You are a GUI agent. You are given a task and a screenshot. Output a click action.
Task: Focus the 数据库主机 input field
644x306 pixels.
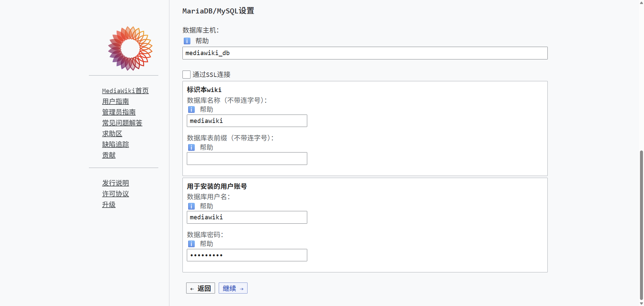point(365,53)
